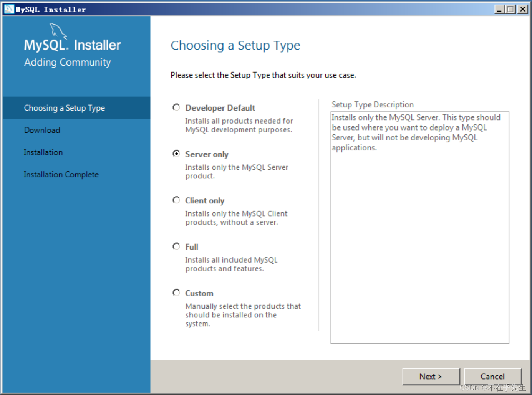Click 'Installs all included MySQL' description text
Screen dimensions: 532x395
pyautogui.click(x=231, y=264)
